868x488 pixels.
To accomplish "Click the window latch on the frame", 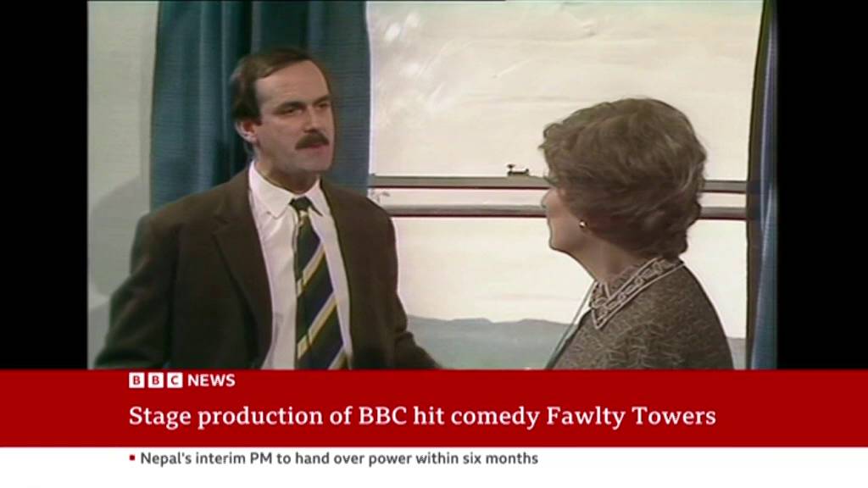I will (x=518, y=170).
